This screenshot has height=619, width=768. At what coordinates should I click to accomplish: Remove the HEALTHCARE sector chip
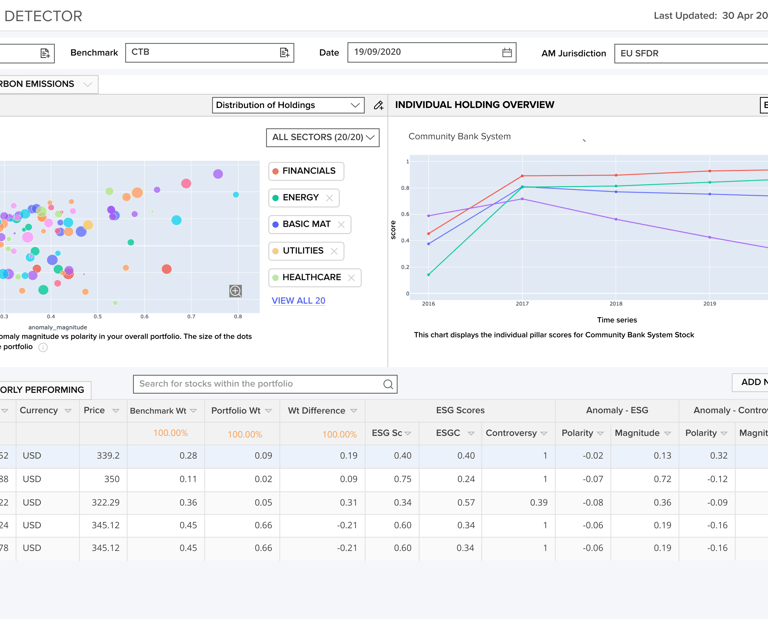pos(351,278)
